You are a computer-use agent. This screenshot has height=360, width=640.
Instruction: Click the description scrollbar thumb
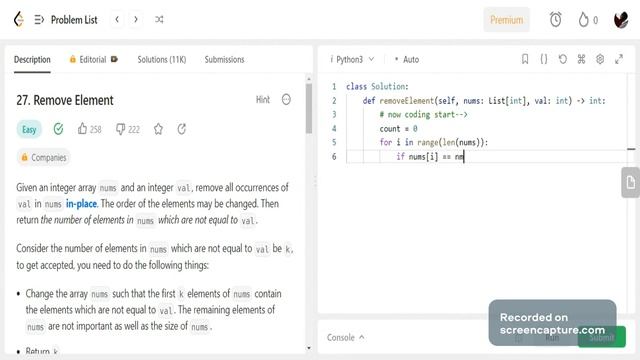click(309, 109)
